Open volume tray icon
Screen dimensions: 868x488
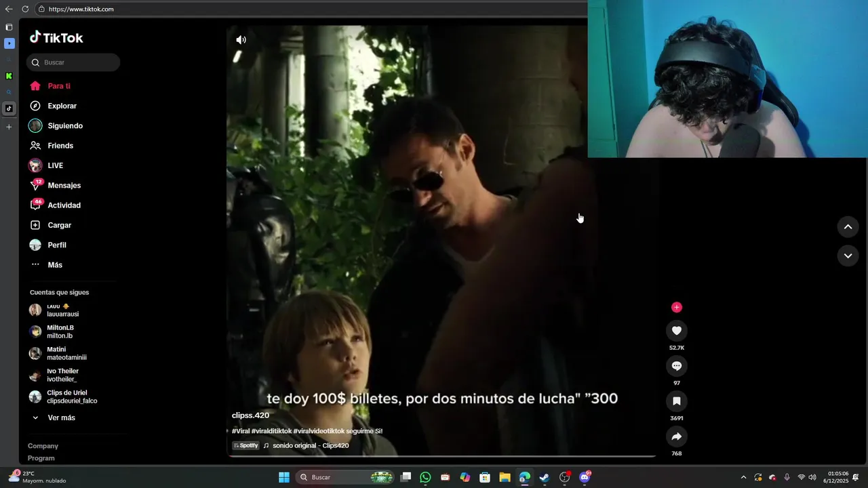(812, 477)
